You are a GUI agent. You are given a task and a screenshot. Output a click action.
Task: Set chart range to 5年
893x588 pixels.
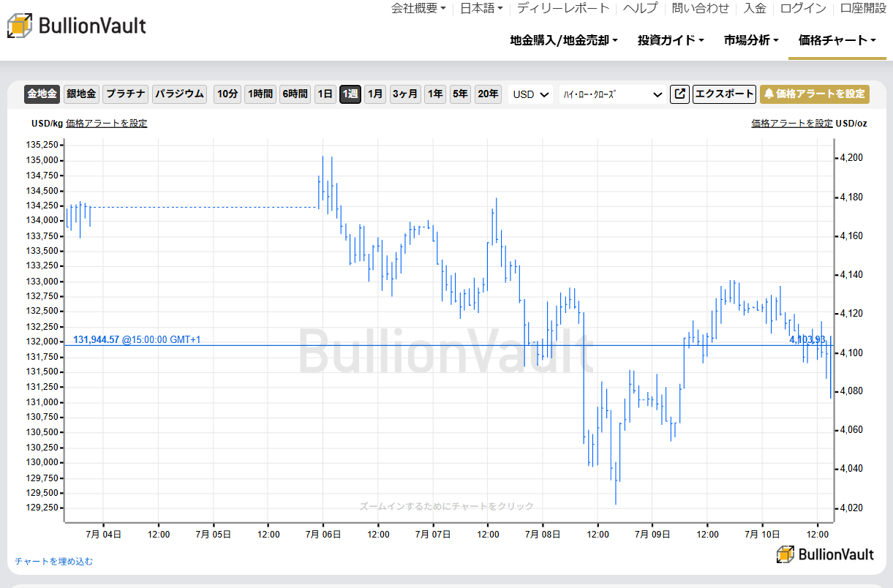[460, 94]
